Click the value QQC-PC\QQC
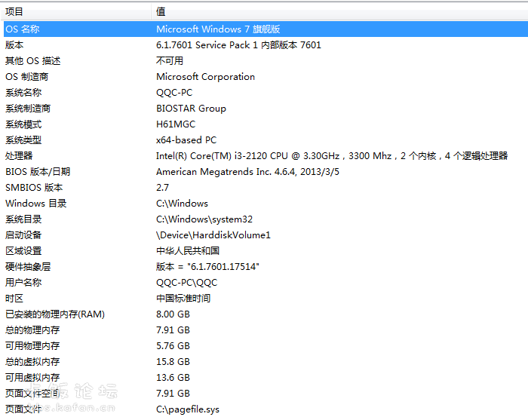The image size is (528, 420). point(187,282)
